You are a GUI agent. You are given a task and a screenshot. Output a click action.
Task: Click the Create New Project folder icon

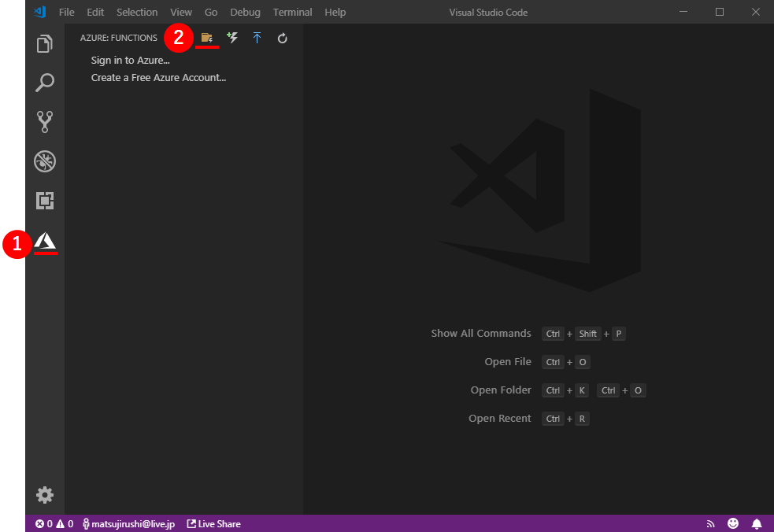click(x=207, y=38)
